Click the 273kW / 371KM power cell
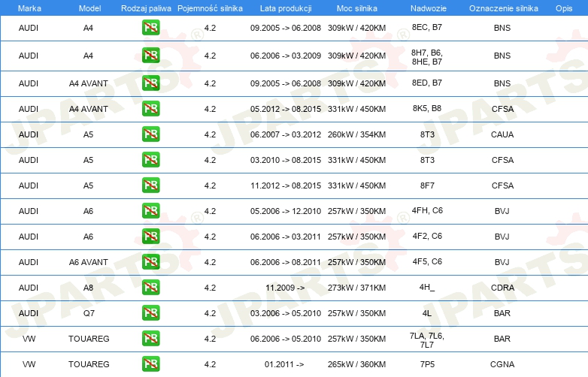 click(x=357, y=288)
